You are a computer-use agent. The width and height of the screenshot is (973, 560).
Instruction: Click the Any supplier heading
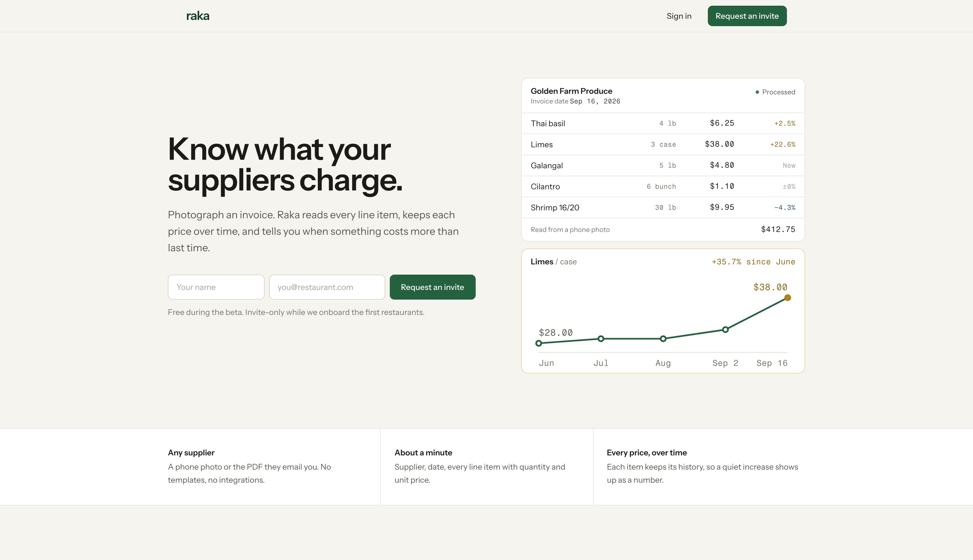tap(191, 453)
